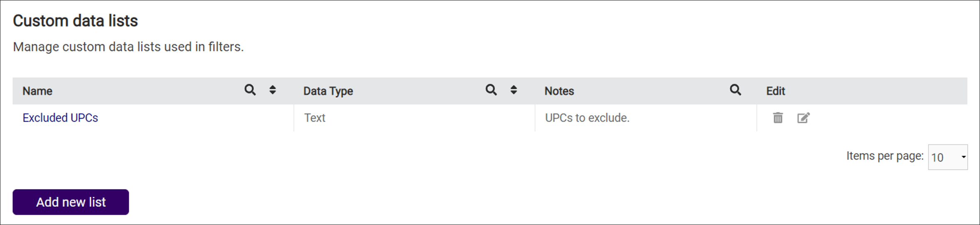Expand the Items per page dropdown
Screen dimensions: 980x225
point(948,157)
